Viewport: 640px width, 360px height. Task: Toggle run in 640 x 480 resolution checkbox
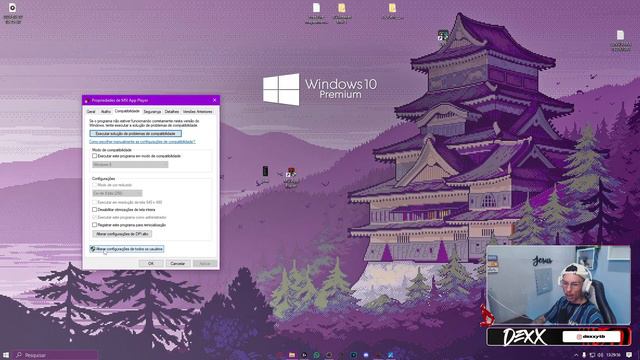[x=94, y=202]
